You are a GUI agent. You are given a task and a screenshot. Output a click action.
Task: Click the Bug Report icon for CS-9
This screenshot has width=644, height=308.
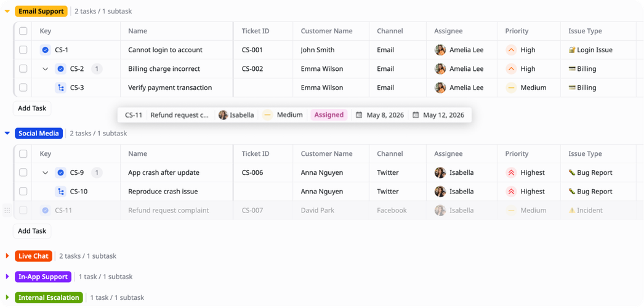(x=572, y=173)
